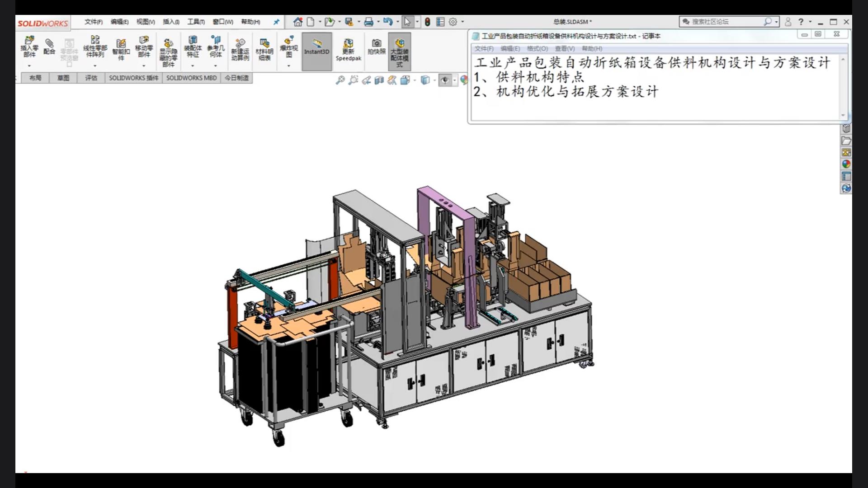This screenshot has width=868, height=488.
Task: Click the Options gear icon
Action: (453, 22)
